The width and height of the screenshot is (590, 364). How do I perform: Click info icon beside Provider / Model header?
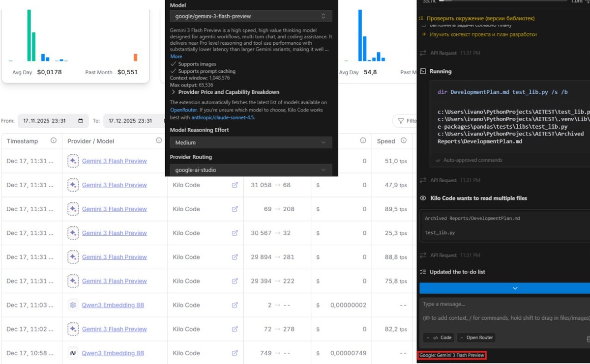pyautogui.click(x=159, y=140)
